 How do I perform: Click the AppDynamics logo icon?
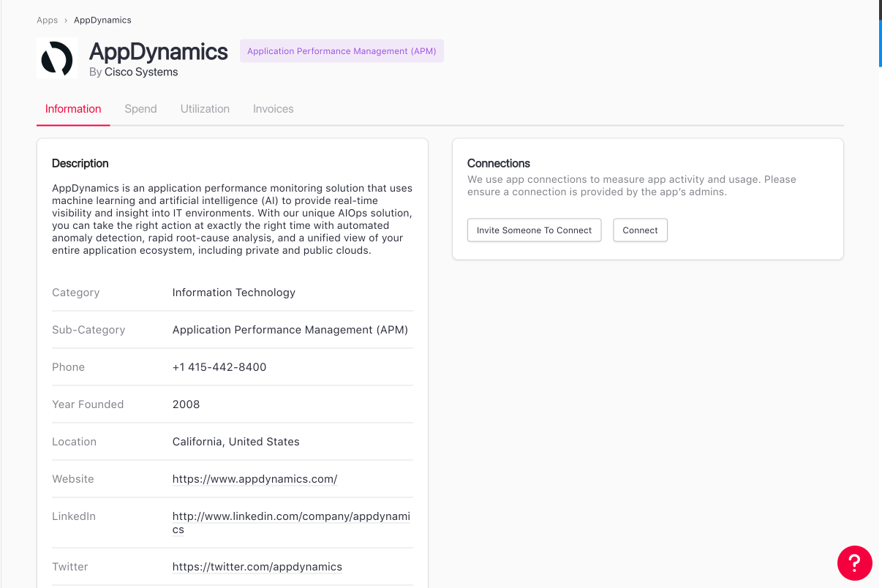click(x=57, y=59)
